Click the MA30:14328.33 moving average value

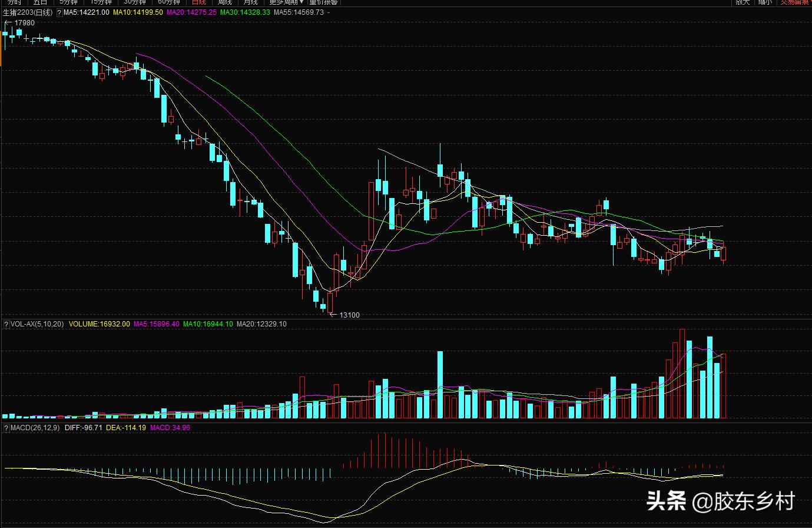(245, 12)
